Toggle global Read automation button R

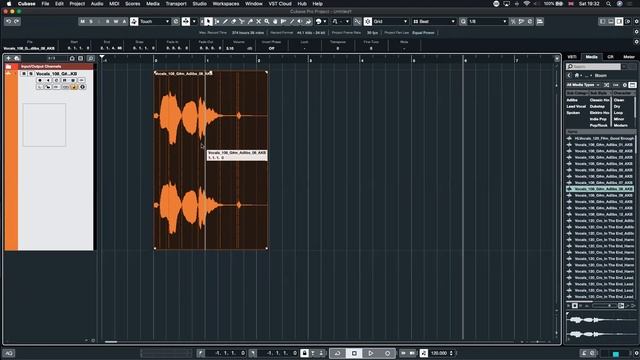[108, 21]
